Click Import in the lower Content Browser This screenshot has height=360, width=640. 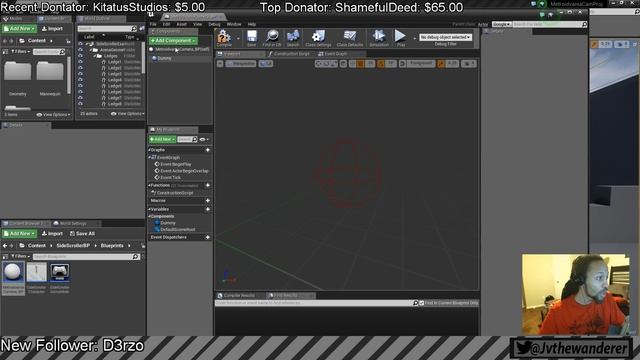coord(52,234)
